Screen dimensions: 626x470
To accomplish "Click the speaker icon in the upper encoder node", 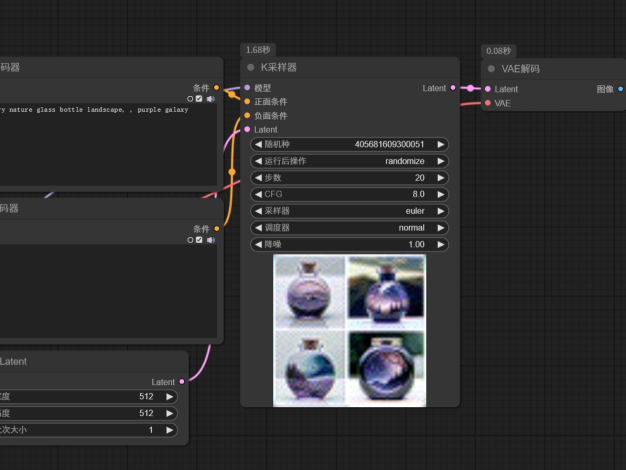I will 211,99.
